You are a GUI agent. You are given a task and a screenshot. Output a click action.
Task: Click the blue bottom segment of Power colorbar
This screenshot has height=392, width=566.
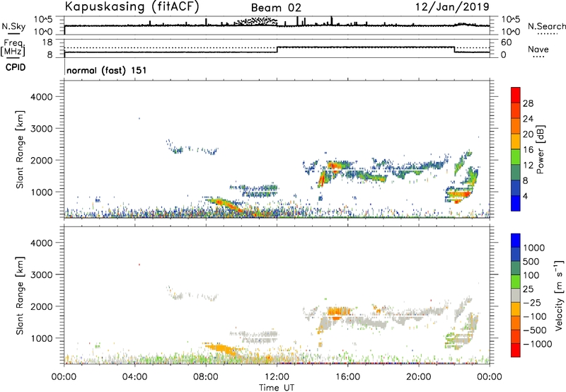(x=516, y=203)
